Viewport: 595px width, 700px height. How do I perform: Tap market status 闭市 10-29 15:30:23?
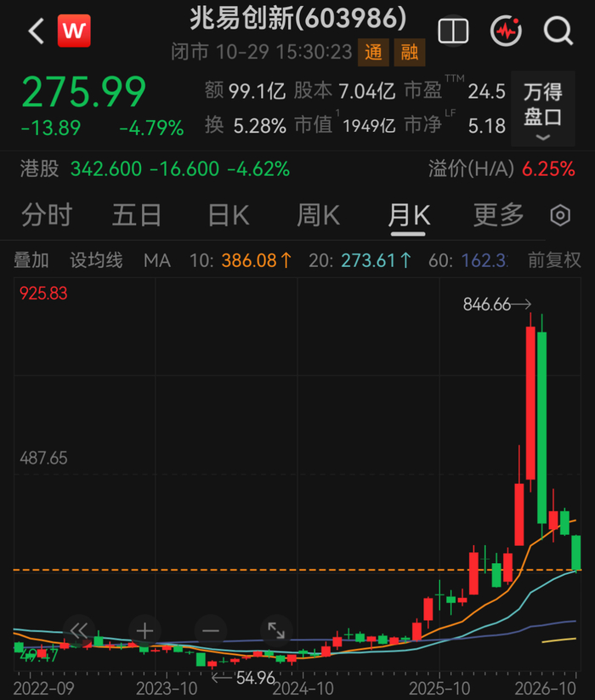click(x=262, y=52)
